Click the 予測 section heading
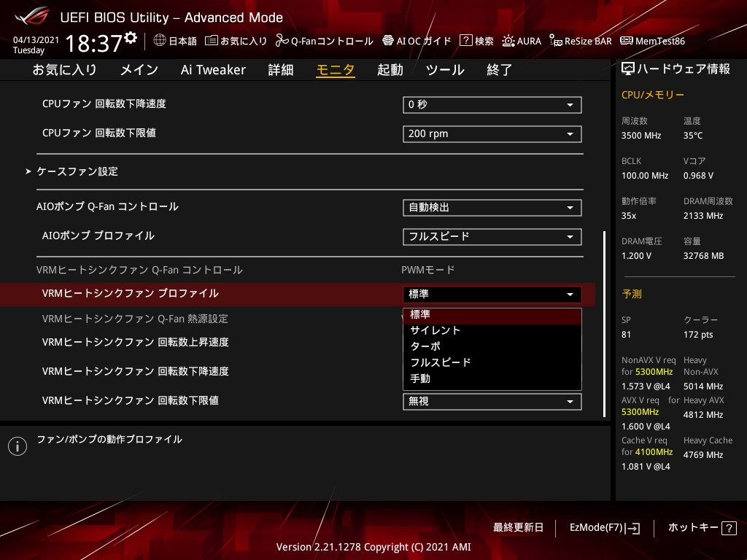The image size is (747, 560). pyautogui.click(x=632, y=295)
